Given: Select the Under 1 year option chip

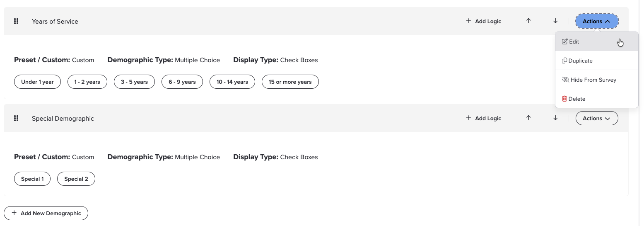Looking at the screenshot, I should (37, 82).
